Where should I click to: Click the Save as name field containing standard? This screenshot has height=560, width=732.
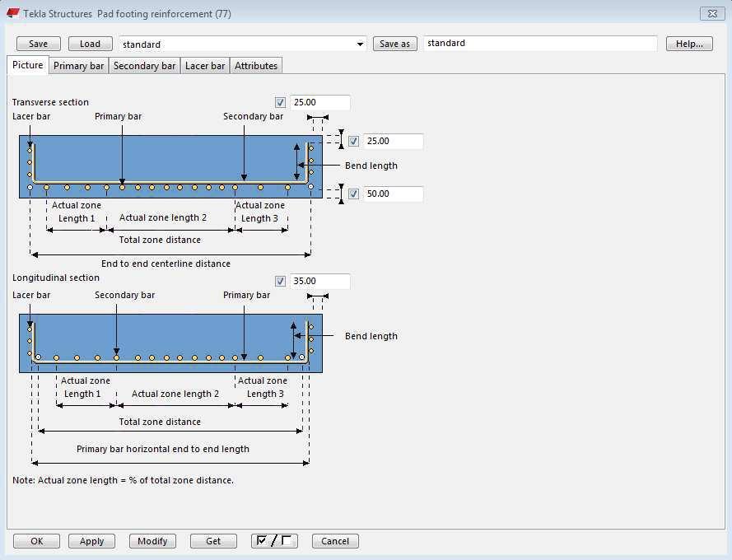(540, 44)
